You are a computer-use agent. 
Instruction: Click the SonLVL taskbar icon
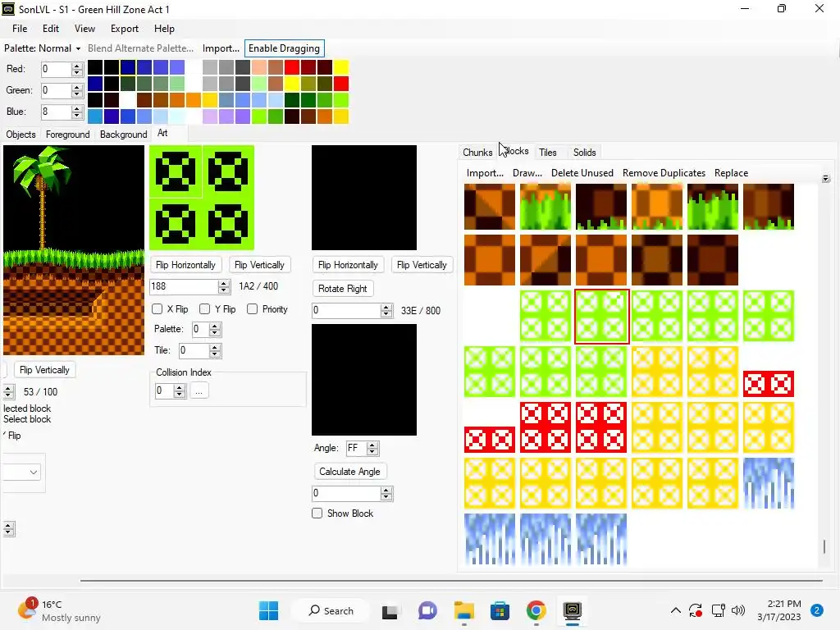pos(572,610)
